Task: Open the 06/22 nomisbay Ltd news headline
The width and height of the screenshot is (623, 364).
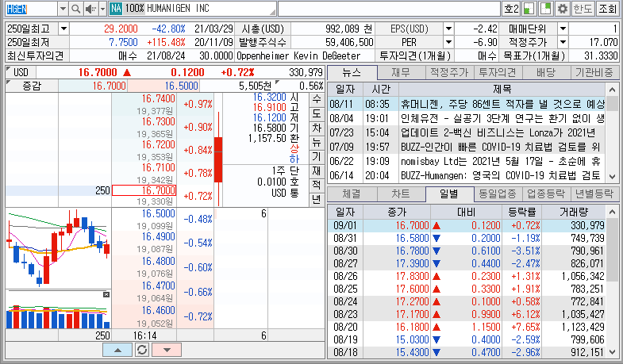Action: pyautogui.click(x=502, y=161)
